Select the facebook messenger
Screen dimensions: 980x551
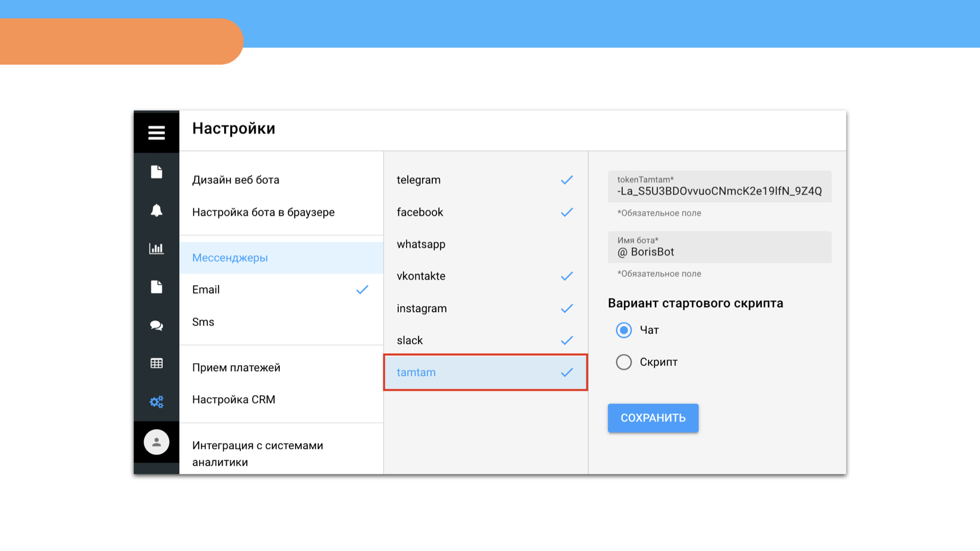pyautogui.click(x=485, y=212)
